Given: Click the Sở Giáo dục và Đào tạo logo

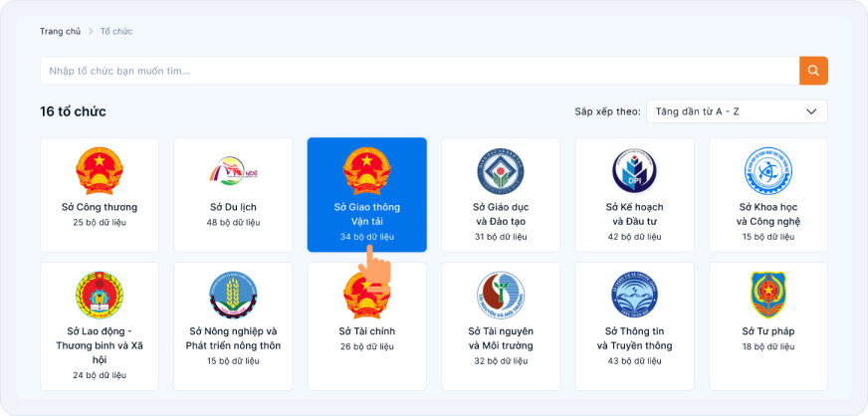Looking at the screenshot, I should tap(501, 171).
